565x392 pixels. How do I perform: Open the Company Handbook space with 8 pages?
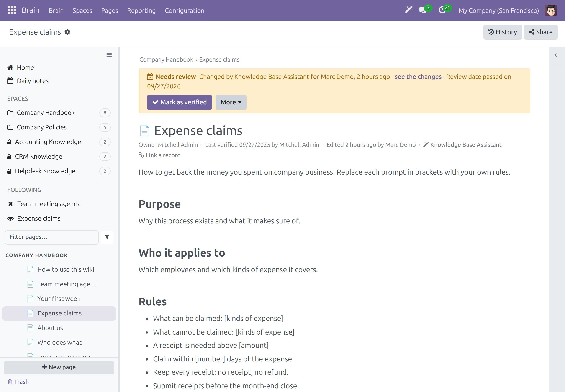[x=59, y=113]
